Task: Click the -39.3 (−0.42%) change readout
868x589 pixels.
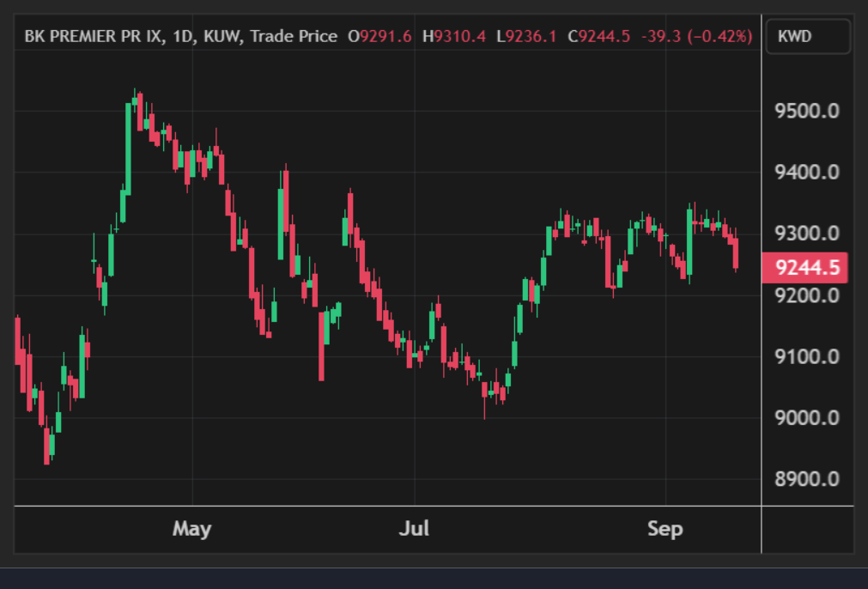Action: (696, 37)
